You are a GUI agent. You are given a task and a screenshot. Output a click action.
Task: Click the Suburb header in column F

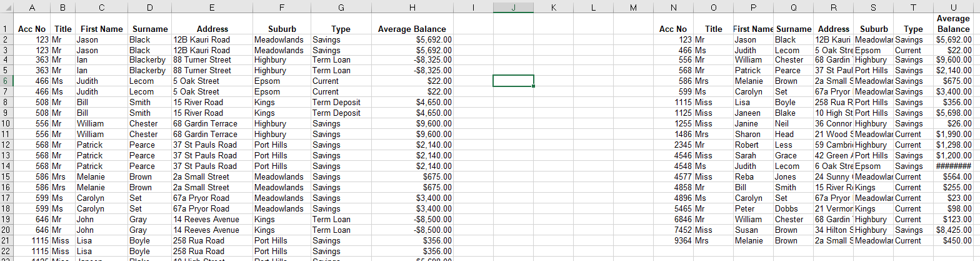click(x=282, y=29)
